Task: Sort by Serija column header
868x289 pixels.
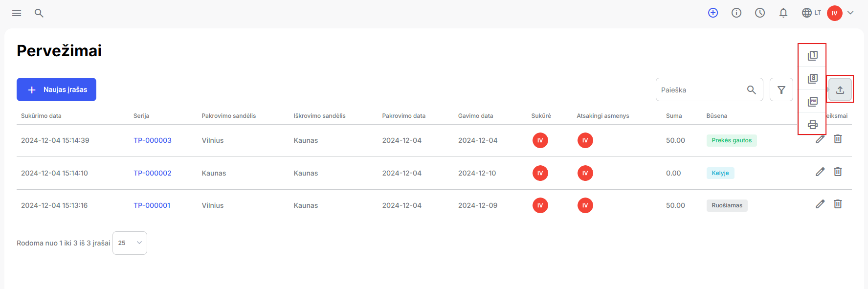Action: pyautogui.click(x=141, y=116)
